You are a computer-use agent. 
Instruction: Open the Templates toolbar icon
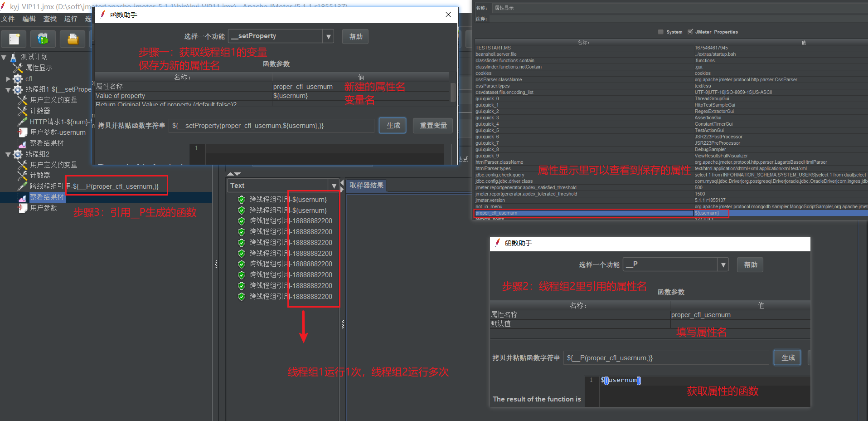point(43,39)
